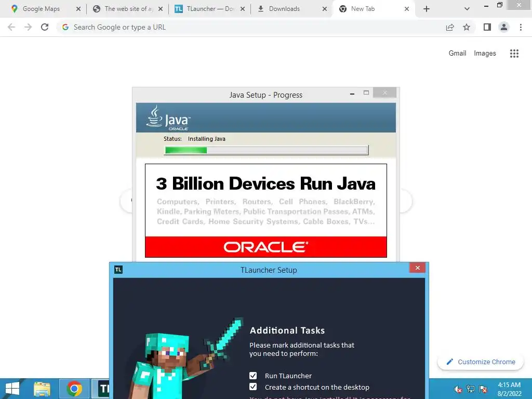Open Chrome three-dot menu
The height and width of the screenshot is (399, 532).
pos(521,27)
